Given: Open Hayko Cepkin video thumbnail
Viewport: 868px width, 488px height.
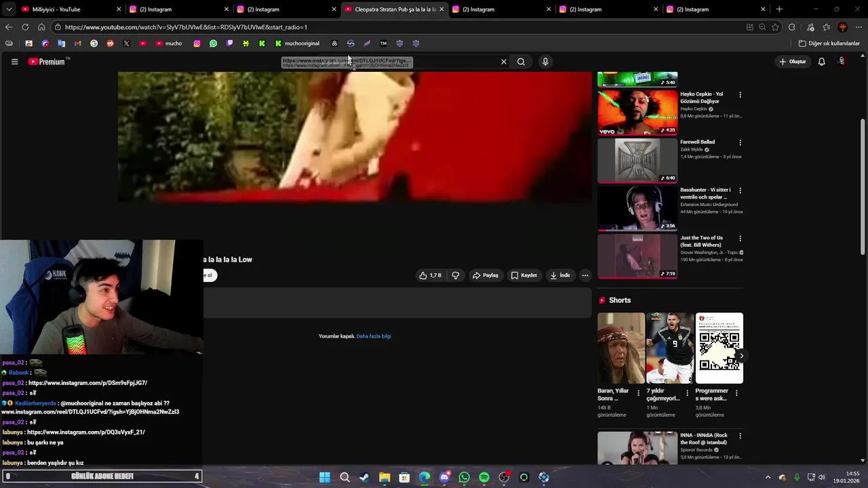Looking at the screenshot, I should click(x=637, y=113).
